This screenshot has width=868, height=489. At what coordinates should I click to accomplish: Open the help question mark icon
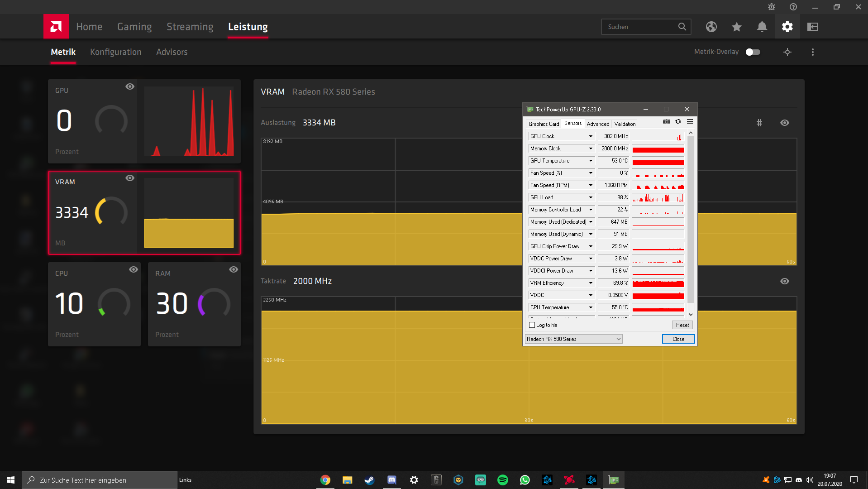click(793, 7)
